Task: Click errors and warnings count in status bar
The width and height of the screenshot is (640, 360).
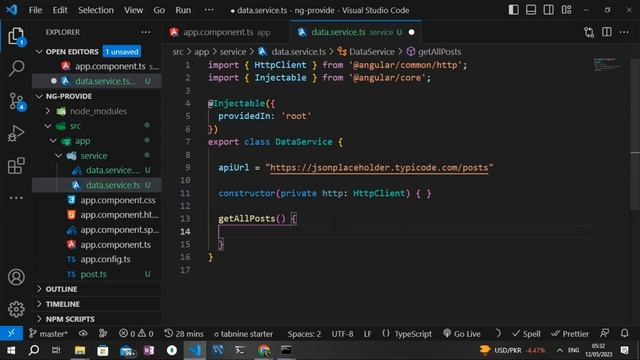Action: pos(136,333)
